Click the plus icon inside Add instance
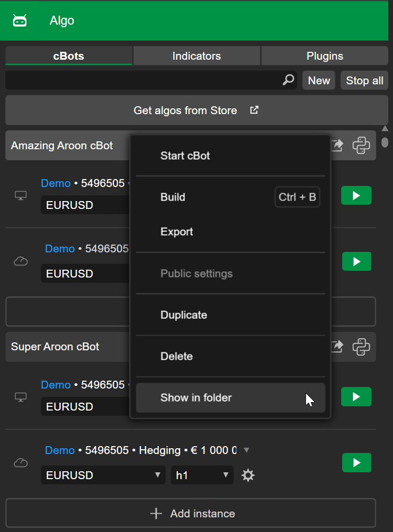The width and height of the screenshot is (393, 532). point(156,513)
